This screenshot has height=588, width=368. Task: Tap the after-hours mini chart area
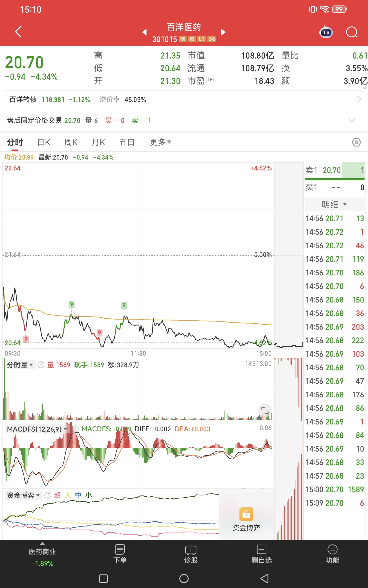289,255
